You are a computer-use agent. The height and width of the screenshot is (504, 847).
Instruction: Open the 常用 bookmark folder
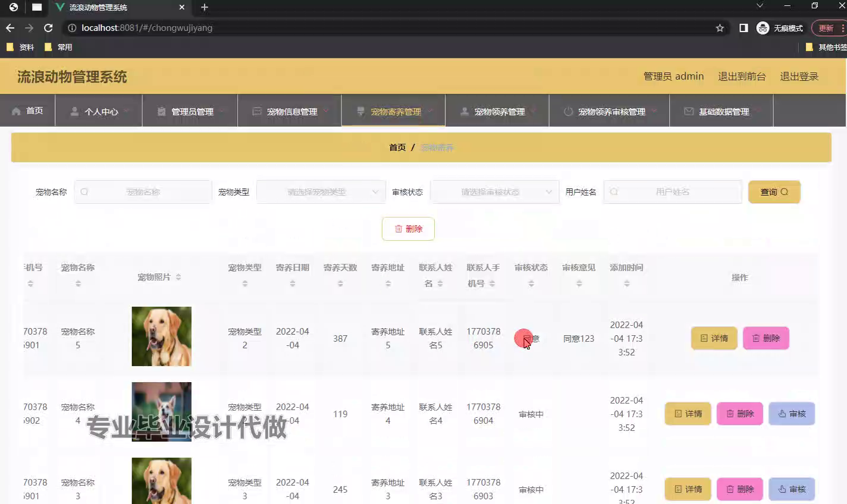click(58, 47)
